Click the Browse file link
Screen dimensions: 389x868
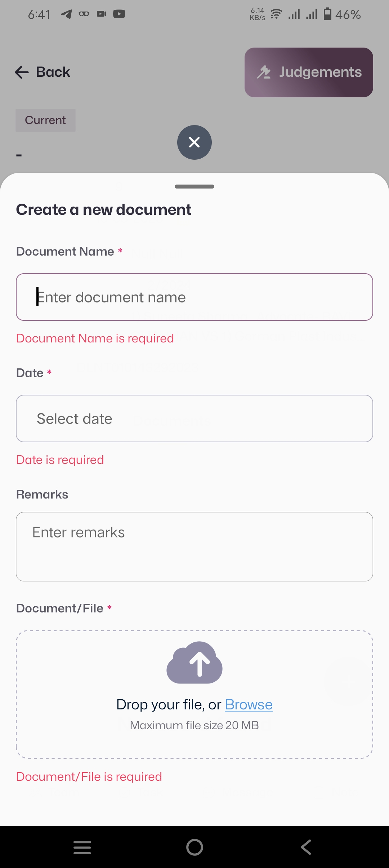coord(249,704)
